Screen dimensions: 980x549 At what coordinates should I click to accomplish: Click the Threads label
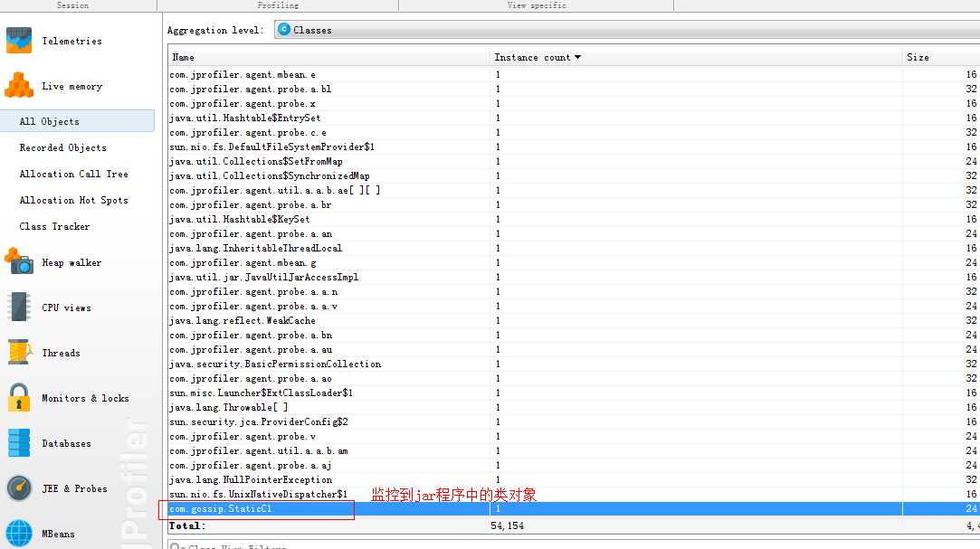[61, 352]
